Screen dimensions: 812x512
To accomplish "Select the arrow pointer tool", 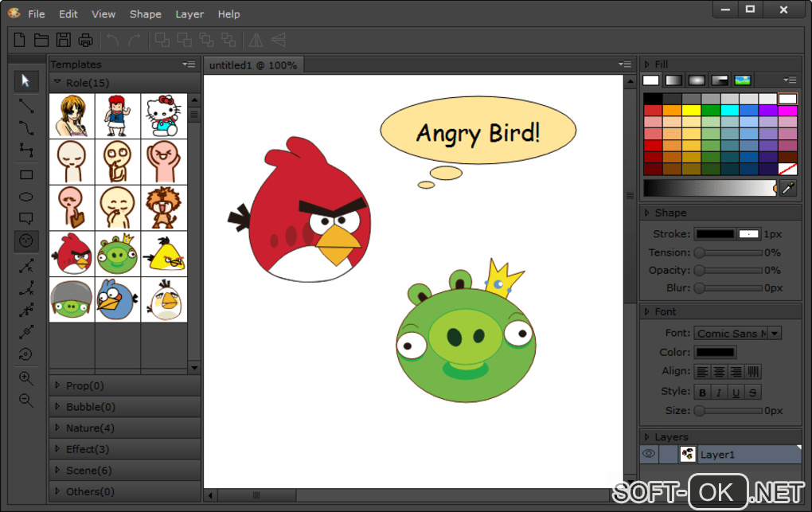I will [26, 81].
